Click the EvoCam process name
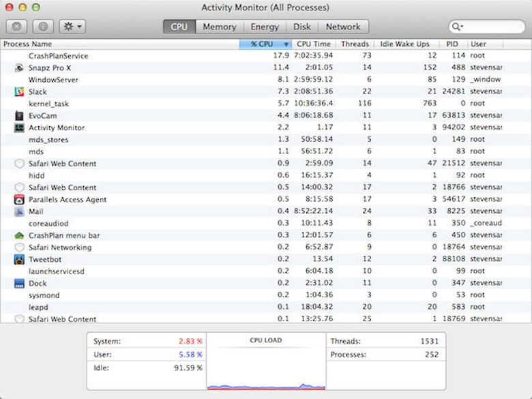 point(43,116)
